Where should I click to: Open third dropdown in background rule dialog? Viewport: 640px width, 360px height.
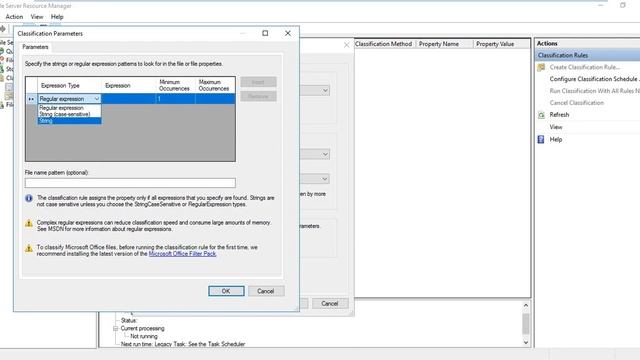pyautogui.click(x=325, y=179)
